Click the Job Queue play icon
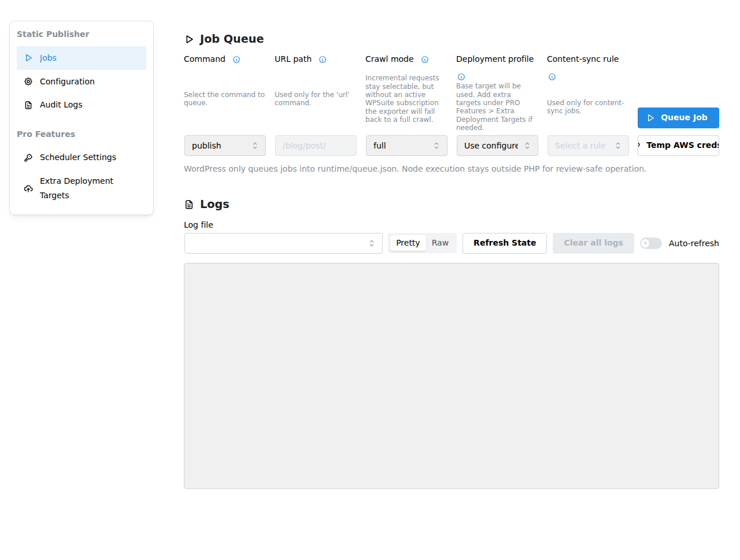This screenshot has width=740, height=560. tap(189, 39)
